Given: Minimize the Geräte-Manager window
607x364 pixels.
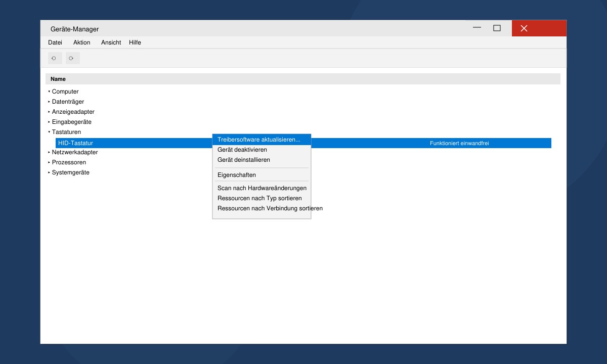Looking at the screenshot, I should click(x=477, y=28).
